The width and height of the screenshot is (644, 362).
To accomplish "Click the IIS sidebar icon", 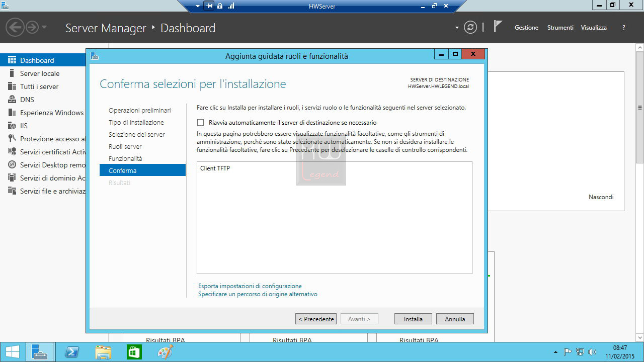I will 12,126.
